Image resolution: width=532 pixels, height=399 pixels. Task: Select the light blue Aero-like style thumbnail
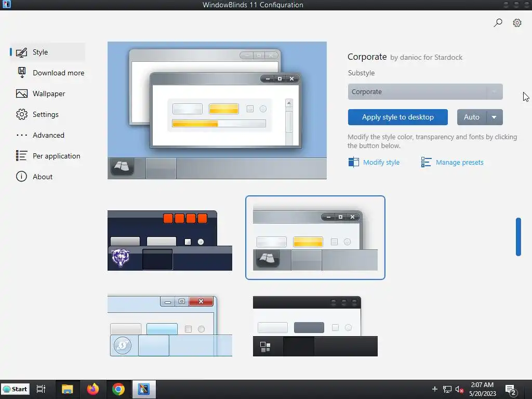pyautogui.click(x=170, y=326)
